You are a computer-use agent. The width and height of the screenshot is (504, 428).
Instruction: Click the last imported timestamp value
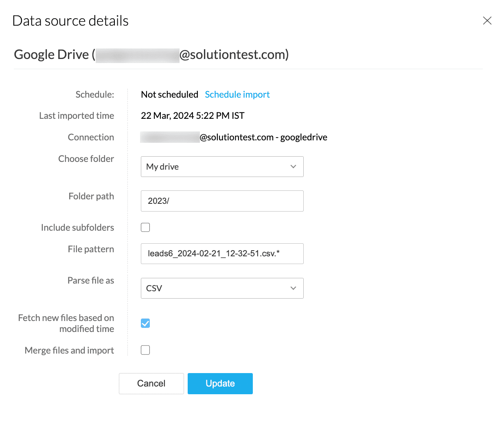pyautogui.click(x=193, y=116)
